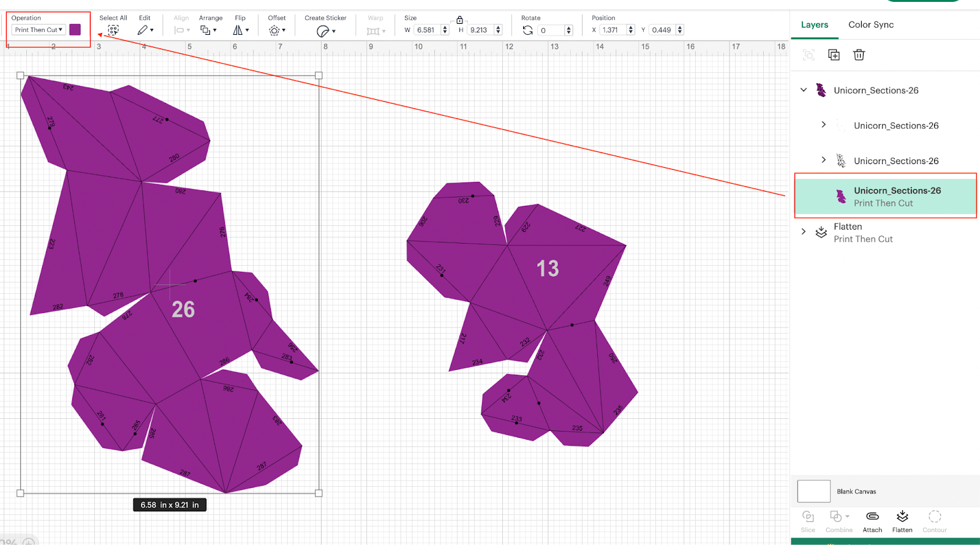980x545 pixels.
Task: Expand the first nested Unicorn_Sections-26 layer
Action: click(824, 124)
